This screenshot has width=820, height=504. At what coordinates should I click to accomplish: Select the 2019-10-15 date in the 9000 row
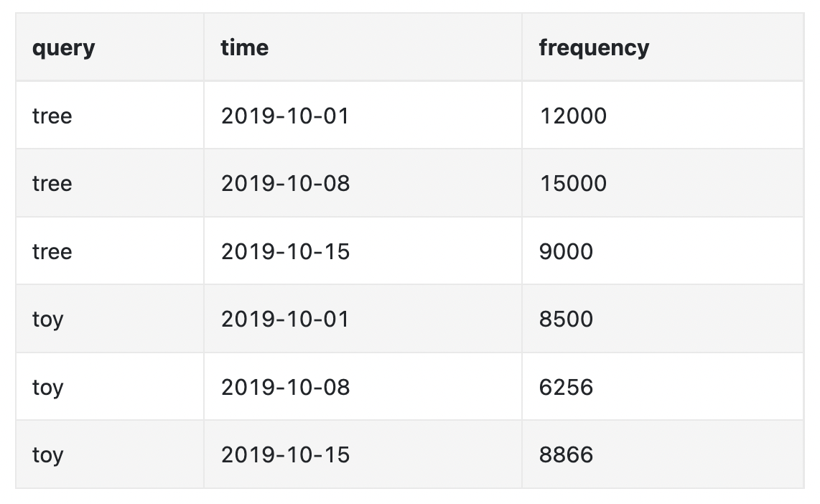pyautogui.click(x=285, y=251)
